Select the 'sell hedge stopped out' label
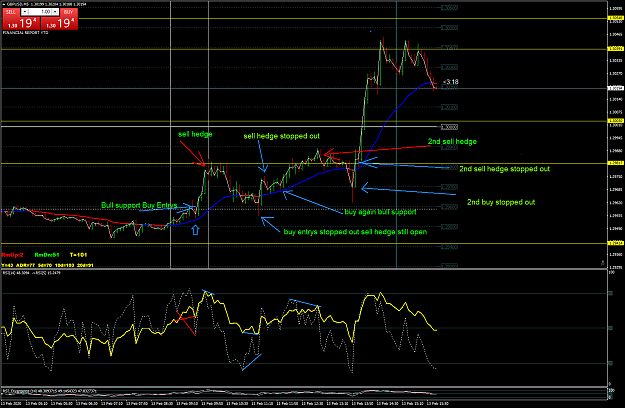The image size is (625, 408). (281, 136)
